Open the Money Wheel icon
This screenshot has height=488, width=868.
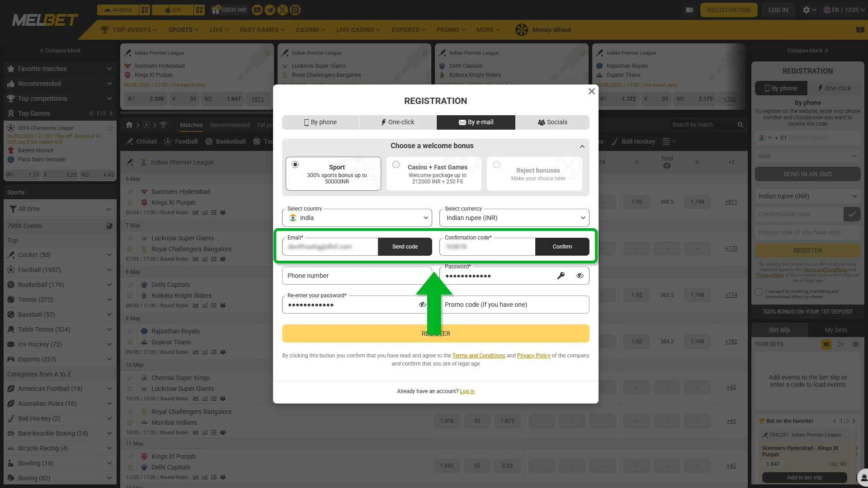[522, 30]
